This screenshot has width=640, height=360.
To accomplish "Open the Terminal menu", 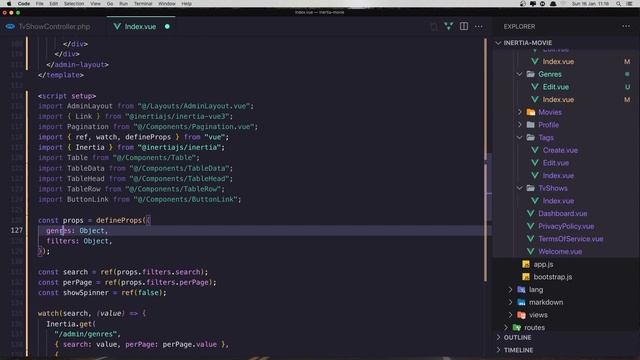I will [x=143, y=4].
